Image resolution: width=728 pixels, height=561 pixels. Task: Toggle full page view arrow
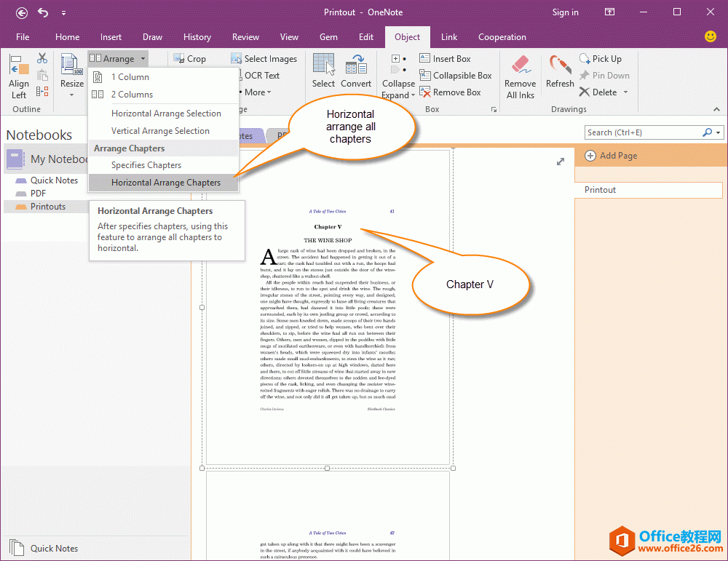pyautogui.click(x=561, y=162)
